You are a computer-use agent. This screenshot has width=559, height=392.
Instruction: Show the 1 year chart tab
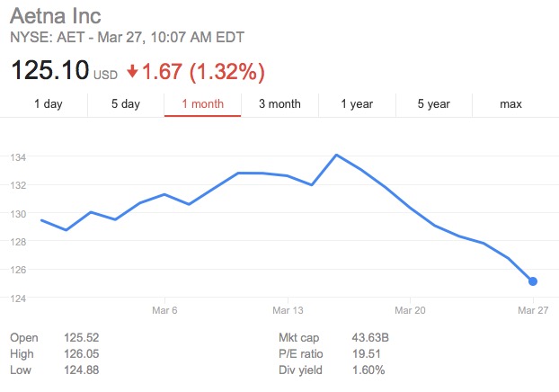coord(357,104)
